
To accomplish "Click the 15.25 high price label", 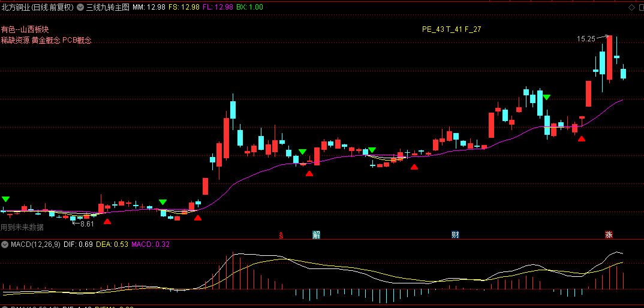I will click(586, 39).
